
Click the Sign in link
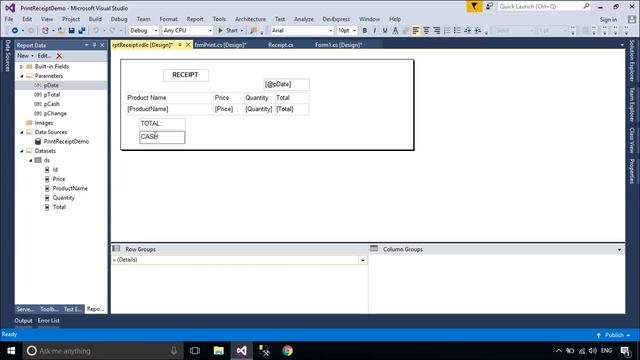(608, 20)
